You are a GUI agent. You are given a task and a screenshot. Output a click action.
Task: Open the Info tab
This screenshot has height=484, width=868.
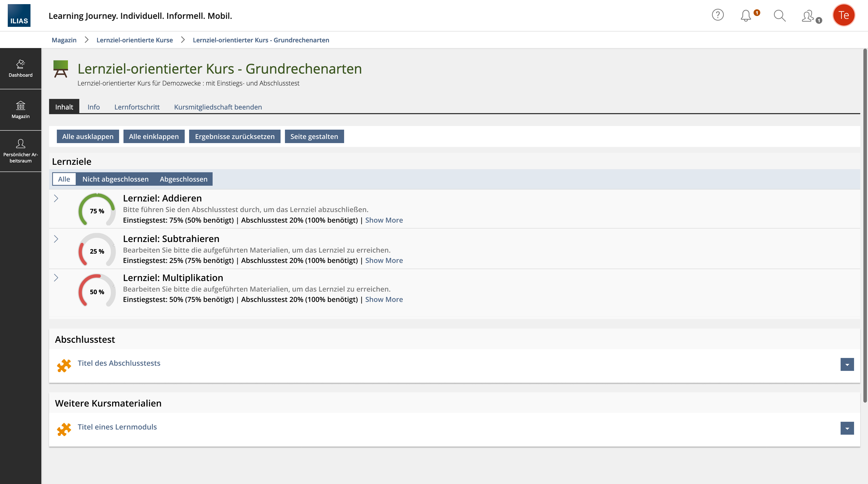point(93,107)
